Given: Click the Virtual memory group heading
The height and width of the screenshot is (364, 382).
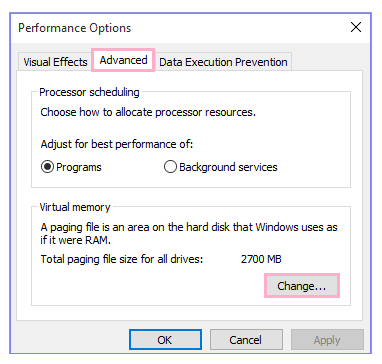Looking at the screenshot, I should pos(75,207).
